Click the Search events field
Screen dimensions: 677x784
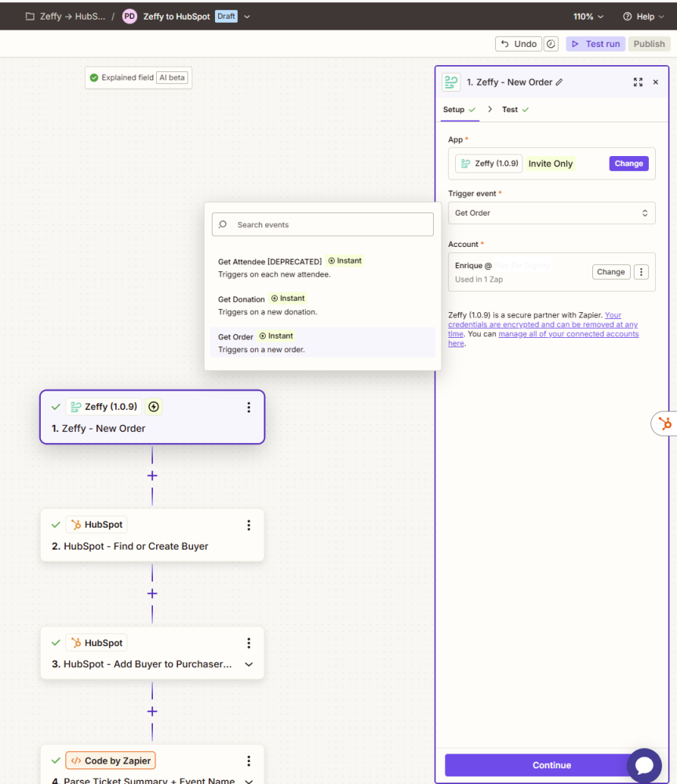coord(322,224)
